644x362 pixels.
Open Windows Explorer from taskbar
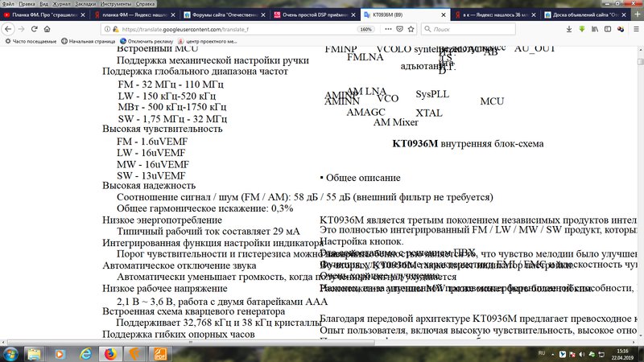(34, 354)
